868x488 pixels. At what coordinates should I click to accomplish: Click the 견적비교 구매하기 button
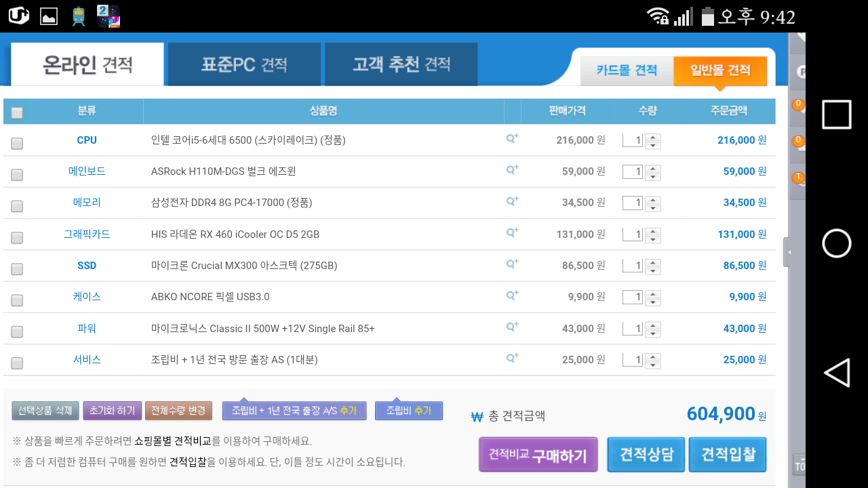coord(538,455)
